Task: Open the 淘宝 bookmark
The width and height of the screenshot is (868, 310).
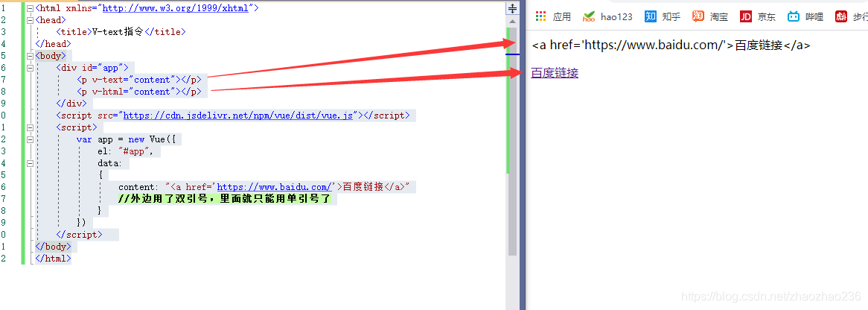Action: [x=711, y=16]
